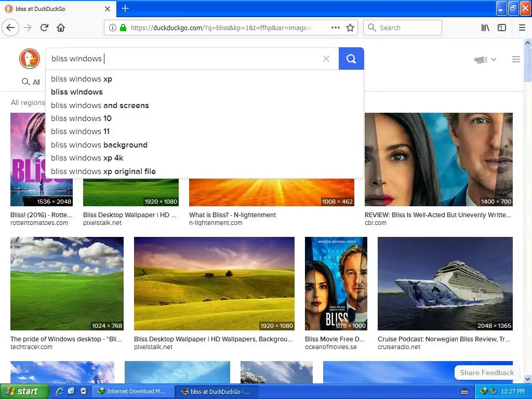Open 'REVIEW: Bliss Is Well-Acted' title link
532x399 pixels.
point(437,215)
